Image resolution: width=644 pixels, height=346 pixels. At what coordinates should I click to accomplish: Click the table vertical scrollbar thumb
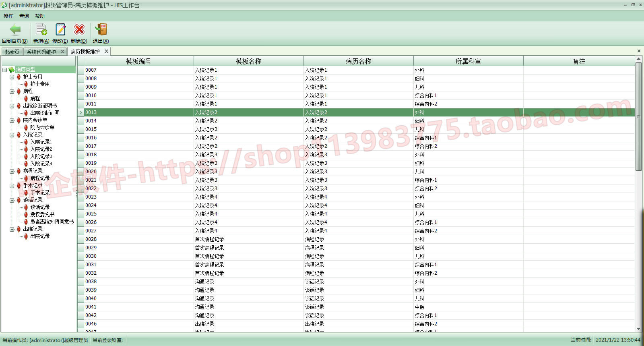click(x=638, y=116)
